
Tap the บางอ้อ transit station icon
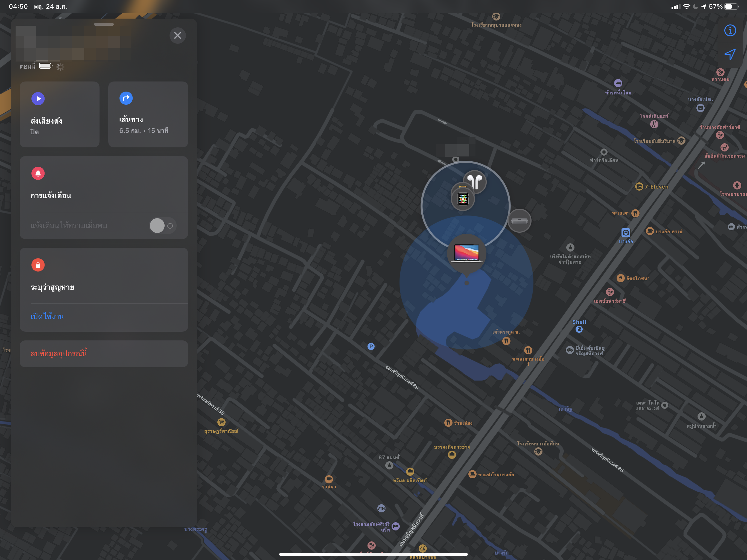pyautogui.click(x=625, y=233)
